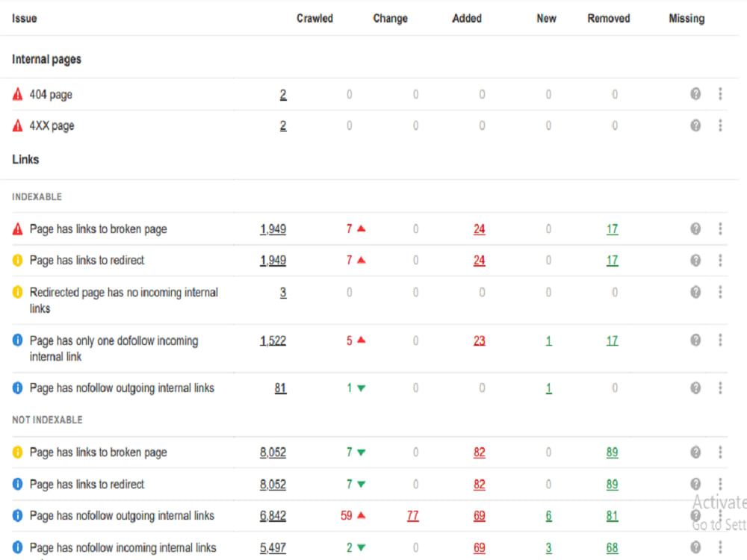Open three-dot menu for indexable nofollow outgoing links

pos(720,388)
